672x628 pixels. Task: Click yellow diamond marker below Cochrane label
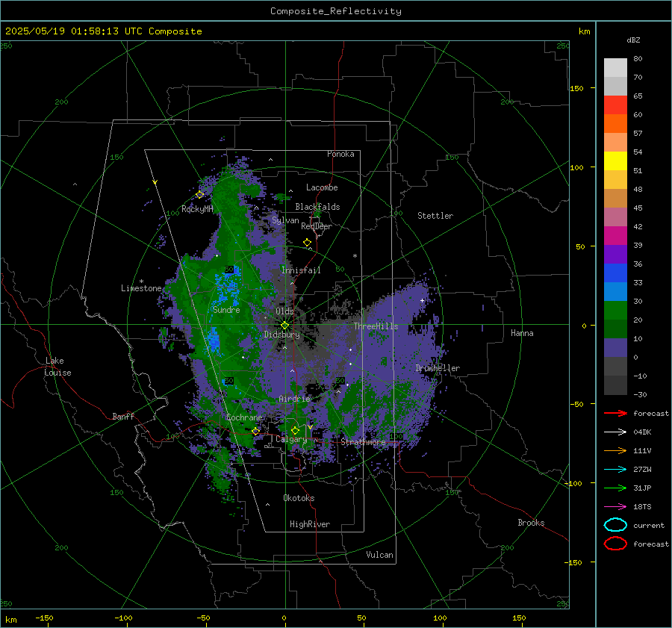(256, 432)
